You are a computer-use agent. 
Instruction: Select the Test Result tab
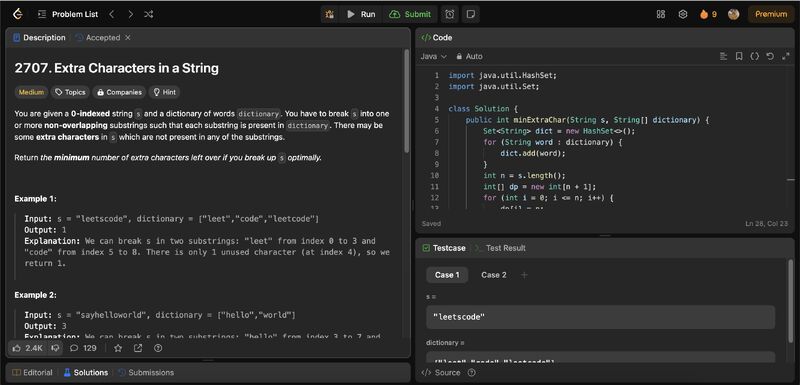(500, 248)
